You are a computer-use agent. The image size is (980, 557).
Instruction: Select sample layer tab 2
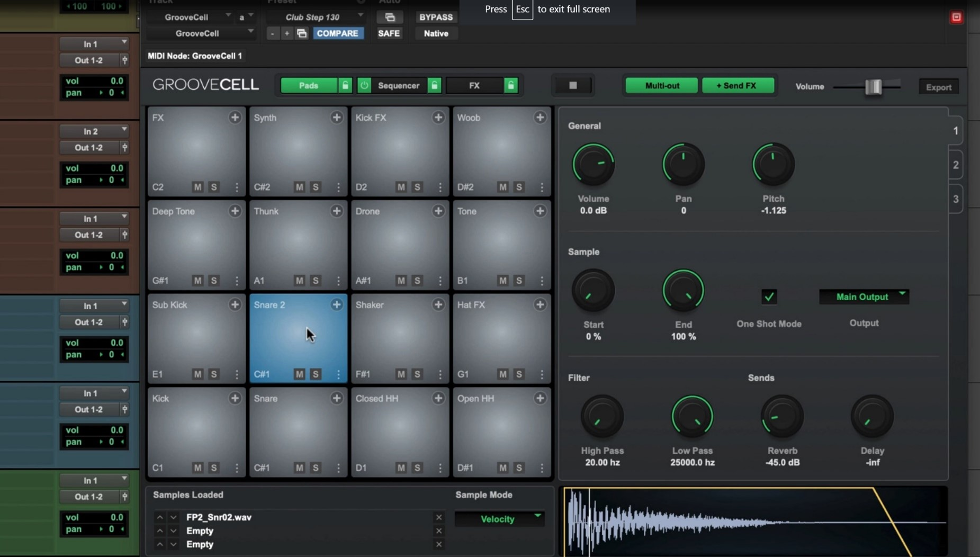(x=955, y=165)
